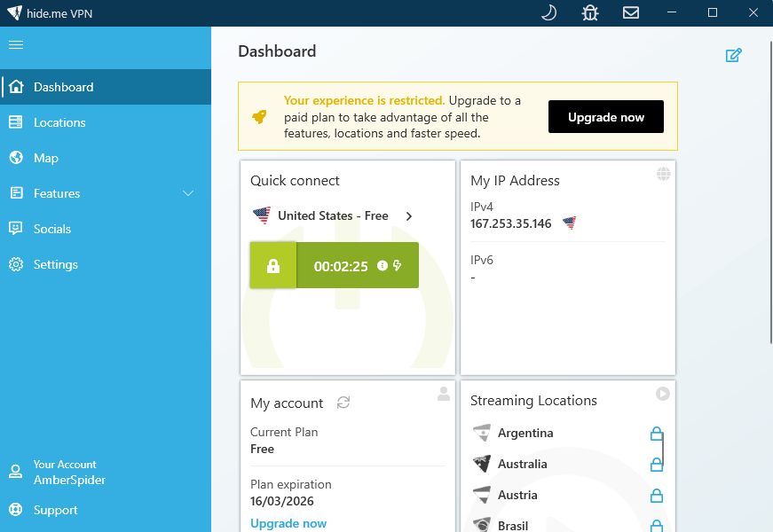Toggle the VPN connection with the green lock

[272, 265]
